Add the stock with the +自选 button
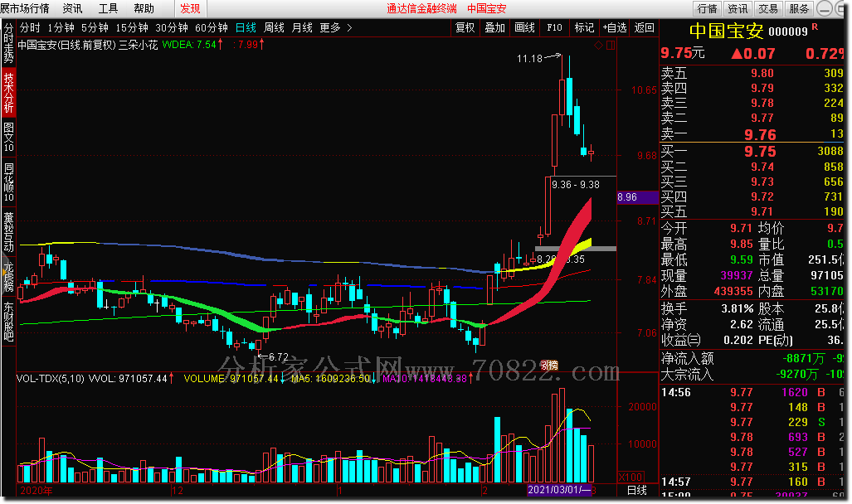Image resolution: width=852 pixels, height=504 pixels. 615,27
